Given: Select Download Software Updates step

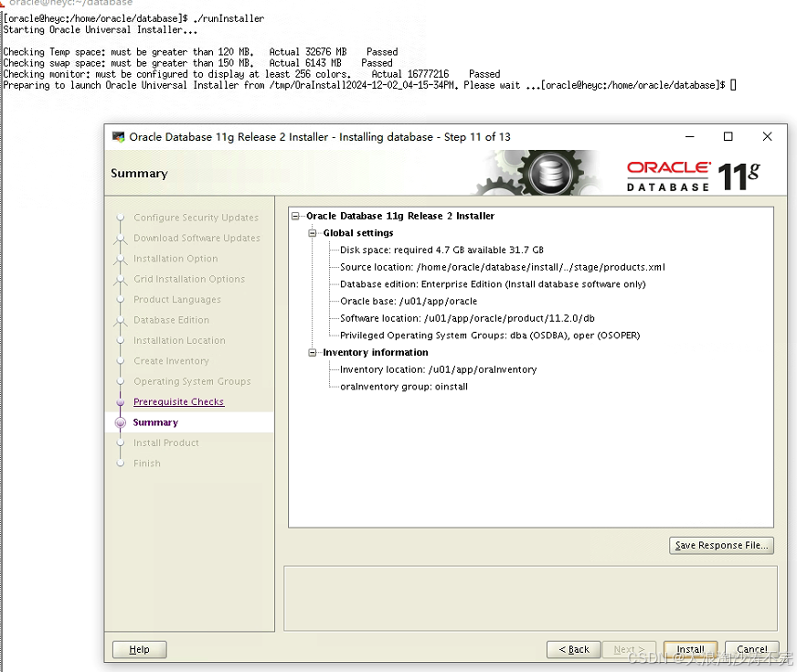Looking at the screenshot, I should [197, 238].
